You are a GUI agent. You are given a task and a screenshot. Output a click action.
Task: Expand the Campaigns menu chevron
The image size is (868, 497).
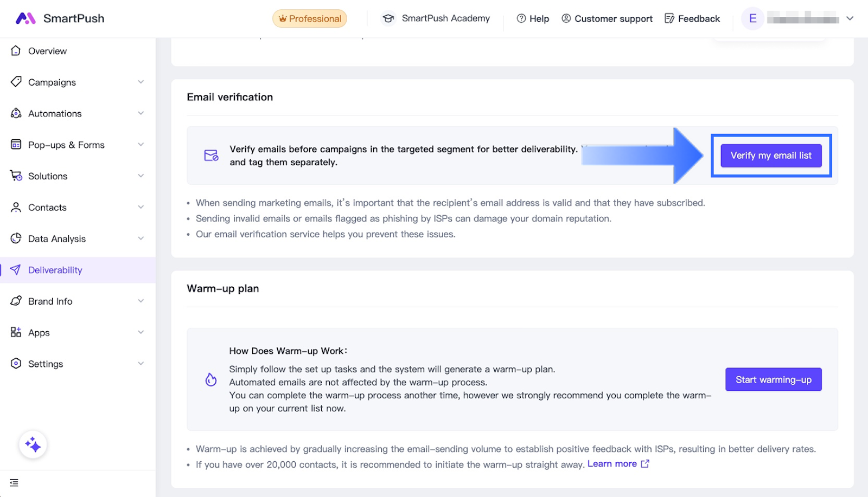point(141,82)
